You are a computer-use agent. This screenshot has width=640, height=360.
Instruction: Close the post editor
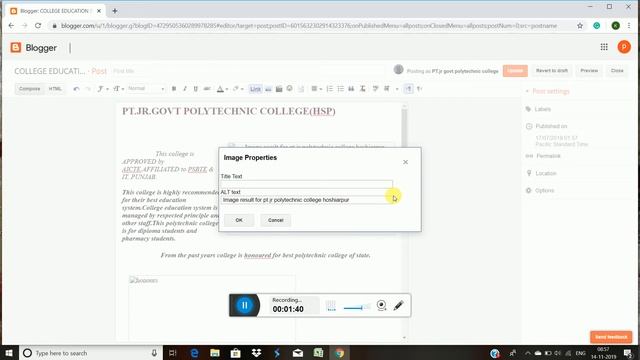(x=617, y=71)
